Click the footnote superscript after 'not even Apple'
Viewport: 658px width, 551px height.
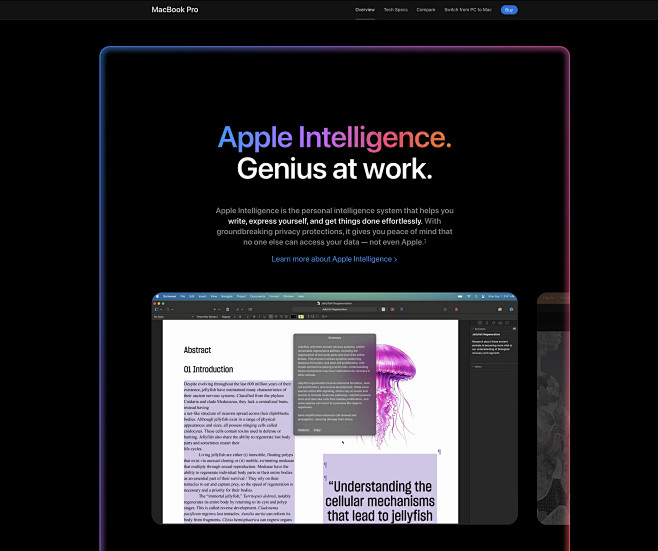pyautogui.click(x=425, y=240)
